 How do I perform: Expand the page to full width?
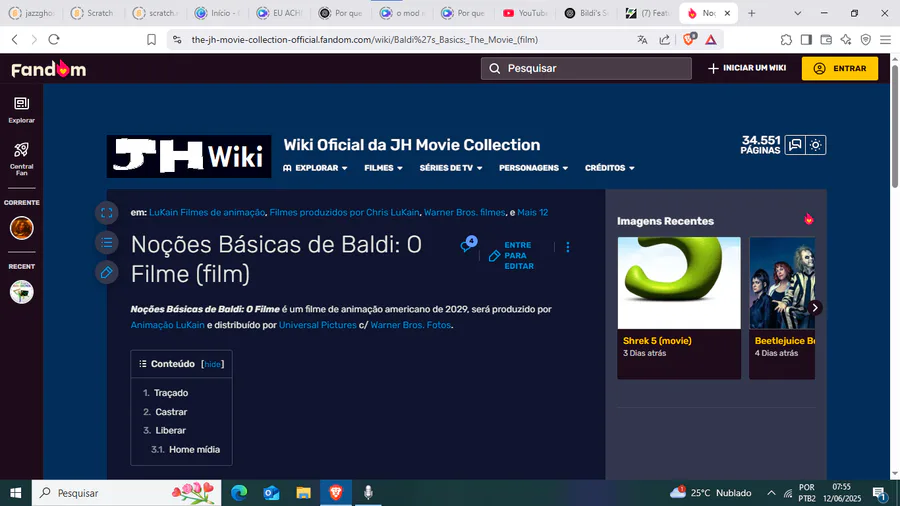pos(107,213)
